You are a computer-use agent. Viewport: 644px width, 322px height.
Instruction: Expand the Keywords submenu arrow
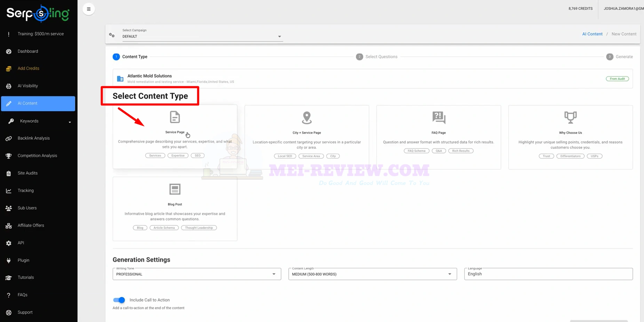(70, 122)
